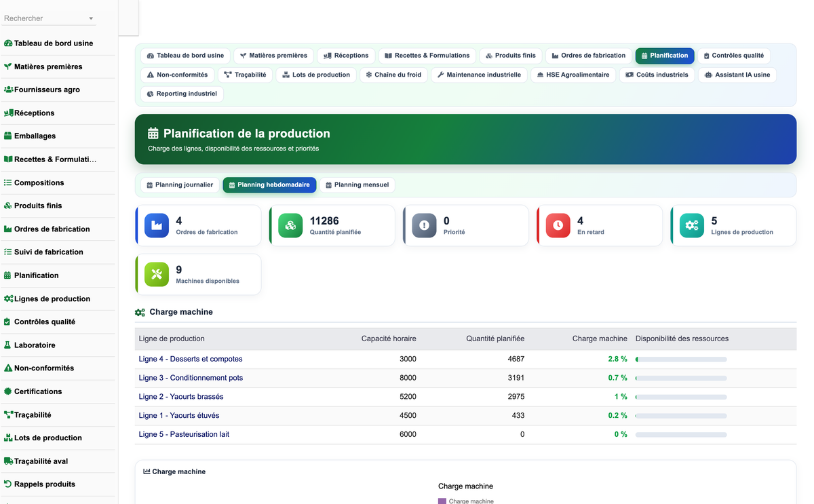Screen dimensions: 814x504
Task: Click the Recettes & Formulations sidebar book icon
Action: (8, 159)
